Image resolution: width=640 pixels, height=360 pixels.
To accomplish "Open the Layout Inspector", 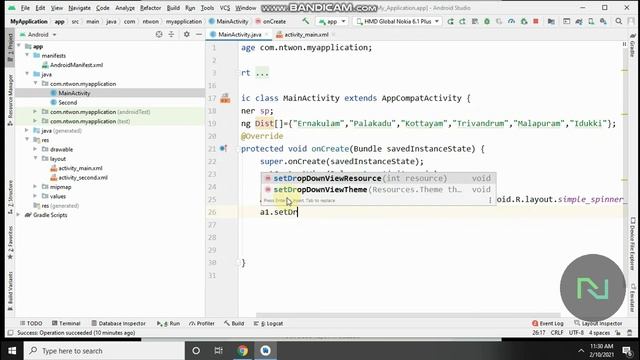I will tap(598, 323).
